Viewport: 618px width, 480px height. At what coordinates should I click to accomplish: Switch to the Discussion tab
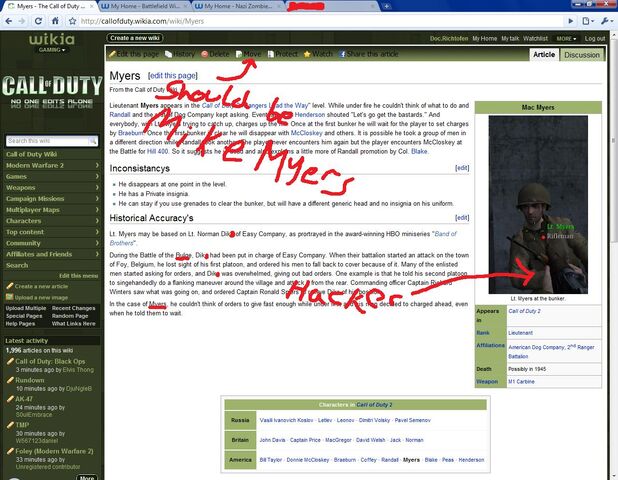coord(582,55)
